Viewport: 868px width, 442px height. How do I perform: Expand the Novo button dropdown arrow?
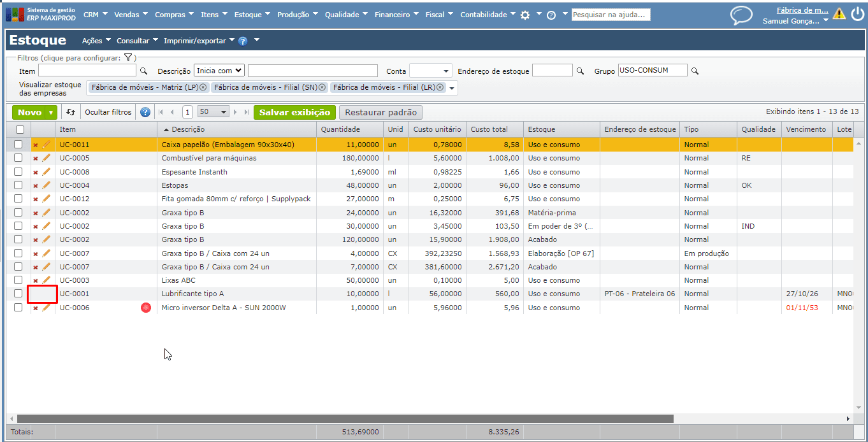click(51, 113)
